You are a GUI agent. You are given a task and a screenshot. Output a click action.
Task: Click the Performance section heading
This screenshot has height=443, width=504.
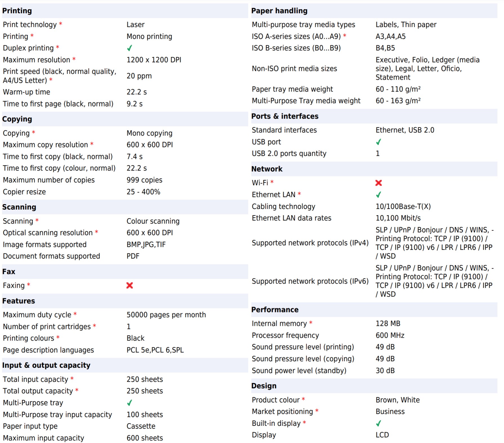point(275,310)
